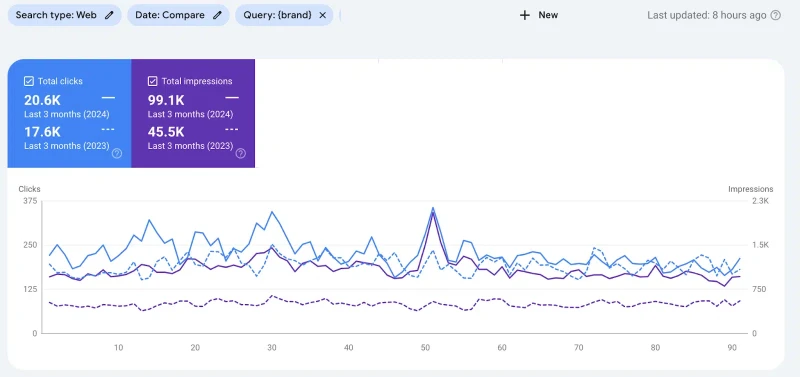Open the Search type: Web chip
The height and width of the screenshot is (377, 800).
pos(65,15)
